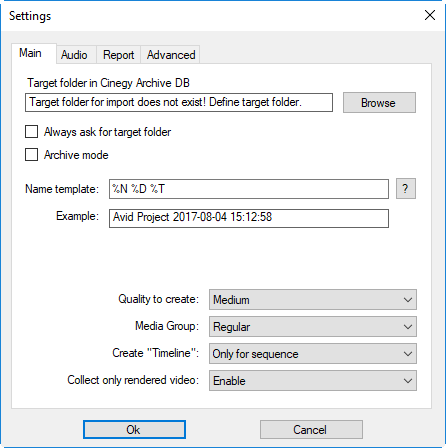Click the "Name template:" label
This screenshot has width=446, height=448.
tap(62, 189)
